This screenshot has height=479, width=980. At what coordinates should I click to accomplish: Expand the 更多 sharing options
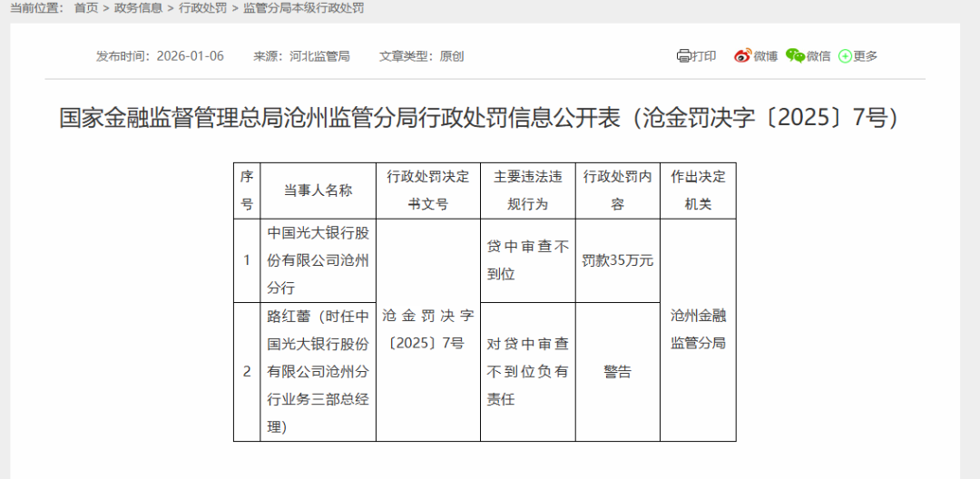865,56
